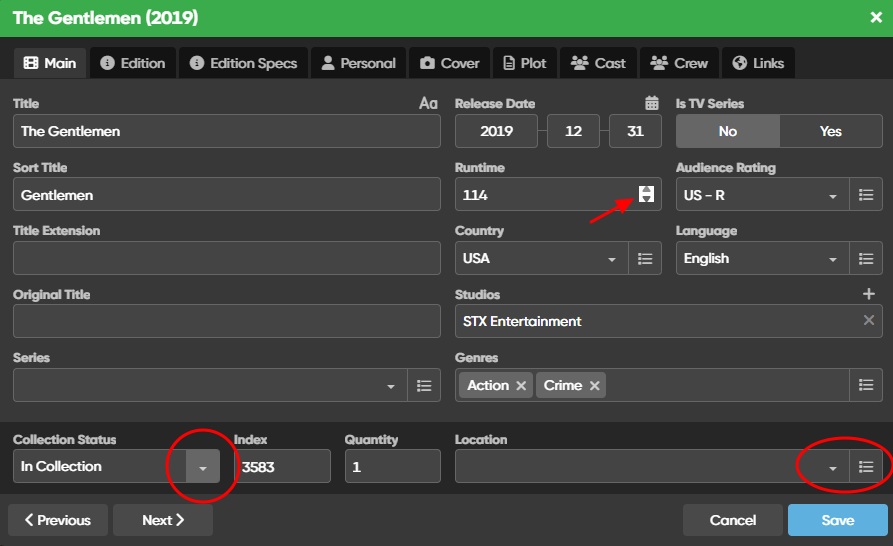Remove the Crime genre tag
The width and height of the screenshot is (893, 546).
[595, 385]
